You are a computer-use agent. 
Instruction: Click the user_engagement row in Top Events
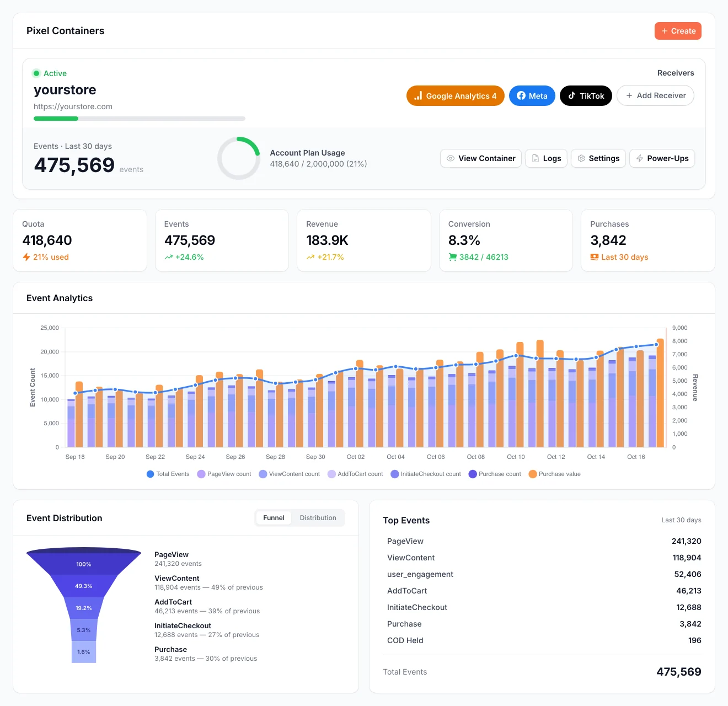pos(542,574)
